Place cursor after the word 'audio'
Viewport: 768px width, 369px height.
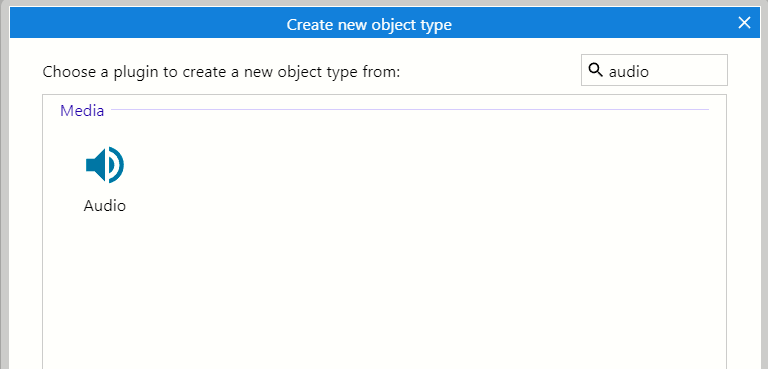click(649, 72)
